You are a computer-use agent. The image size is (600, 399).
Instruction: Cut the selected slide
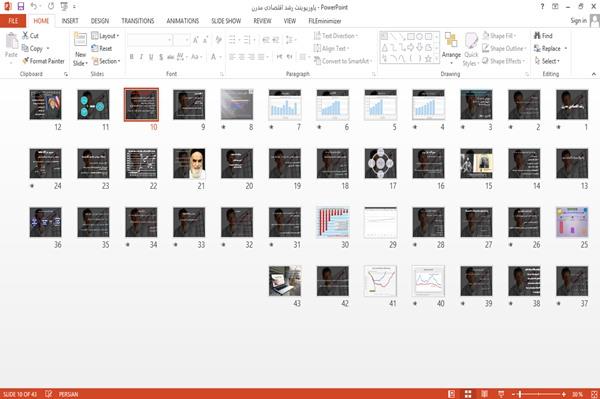pos(31,36)
